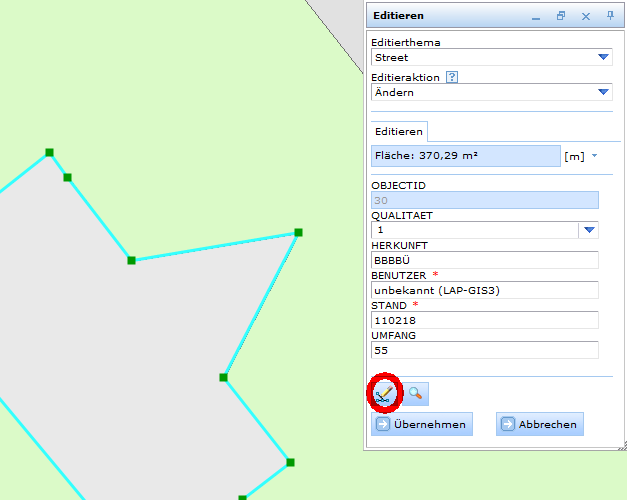The height and width of the screenshot is (500, 627).
Task: Select the Editieren tab
Action: tap(399, 132)
